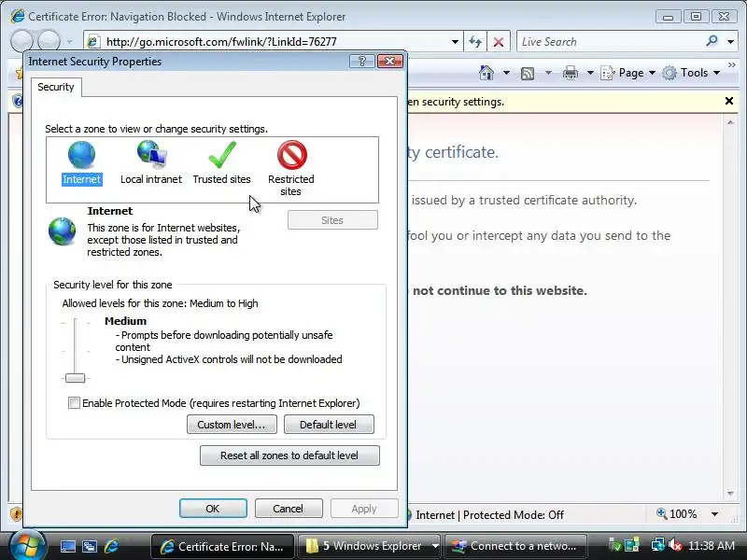747x560 pixels.
Task: Open the Feeds button dropdown arrow
Action: coord(548,73)
